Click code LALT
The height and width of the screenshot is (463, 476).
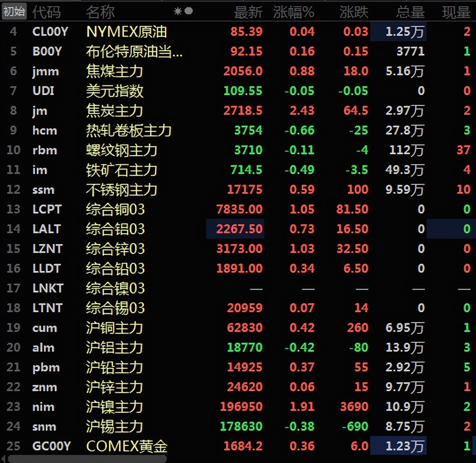(47, 229)
